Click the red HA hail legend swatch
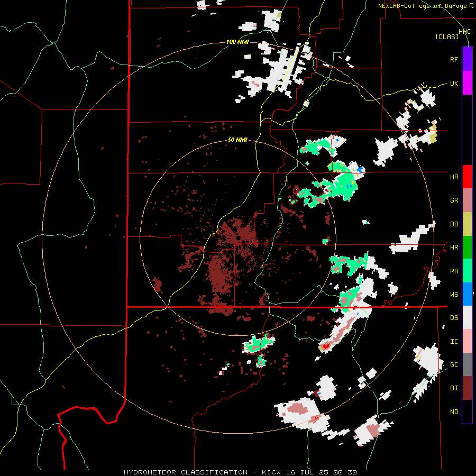476x476 pixels. click(467, 177)
